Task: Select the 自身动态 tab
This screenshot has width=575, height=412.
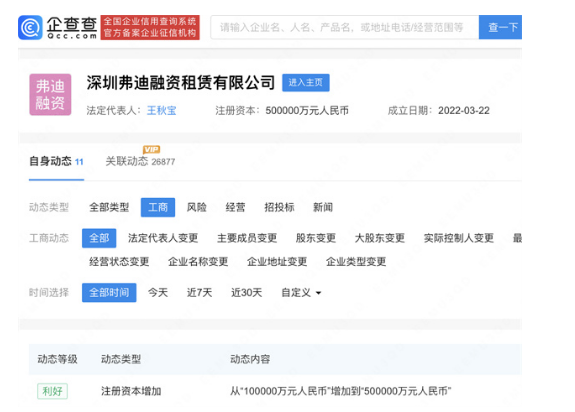Action: 56,161
